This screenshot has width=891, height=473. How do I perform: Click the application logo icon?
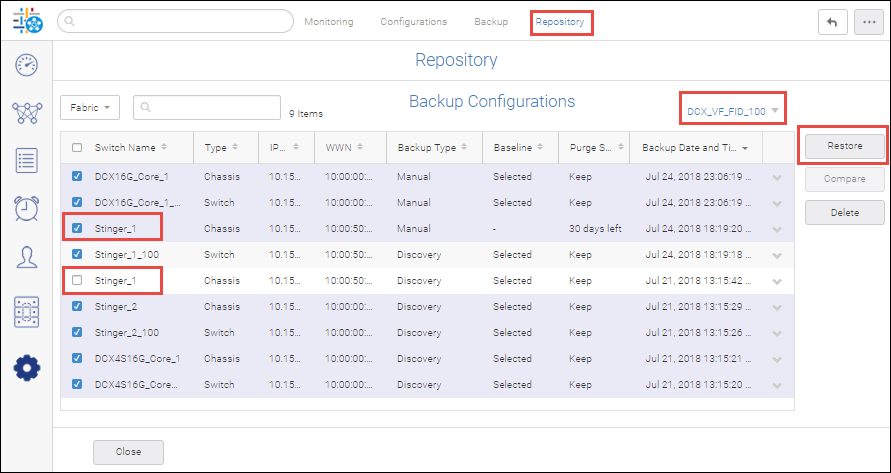click(x=27, y=22)
